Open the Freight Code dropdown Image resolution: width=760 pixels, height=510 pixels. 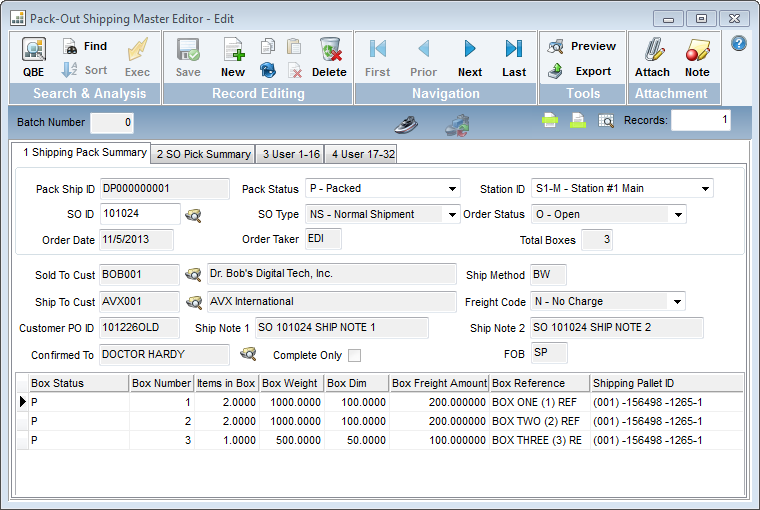click(677, 302)
